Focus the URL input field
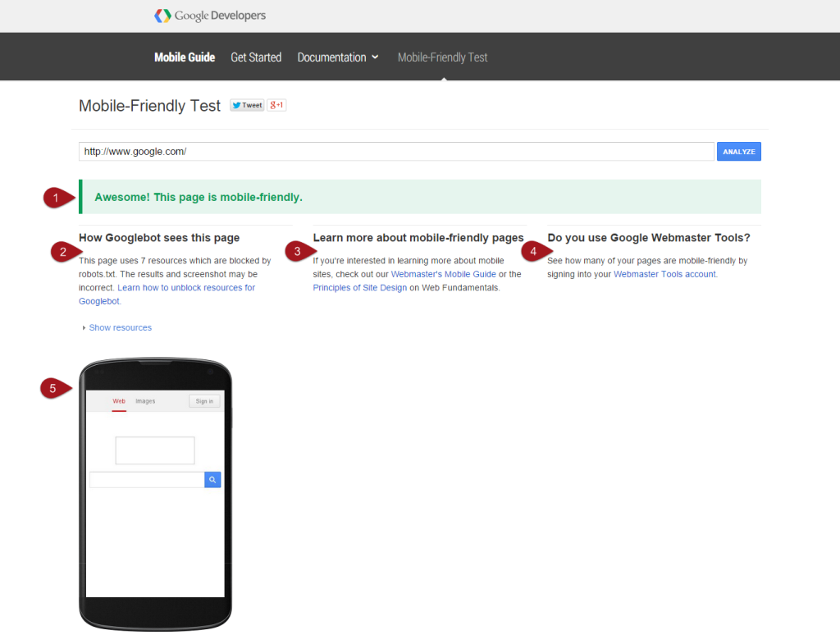The image size is (840, 644). click(x=396, y=152)
